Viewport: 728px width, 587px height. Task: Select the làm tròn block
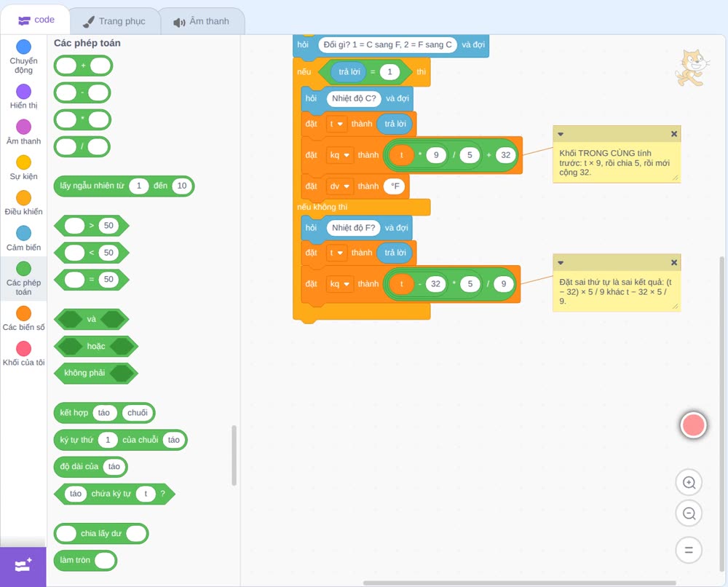click(x=85, y=561)
